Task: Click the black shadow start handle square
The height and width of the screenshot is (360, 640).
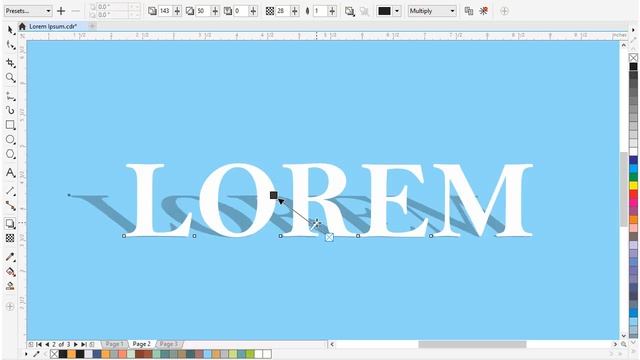Action: [x=274, y=195]
